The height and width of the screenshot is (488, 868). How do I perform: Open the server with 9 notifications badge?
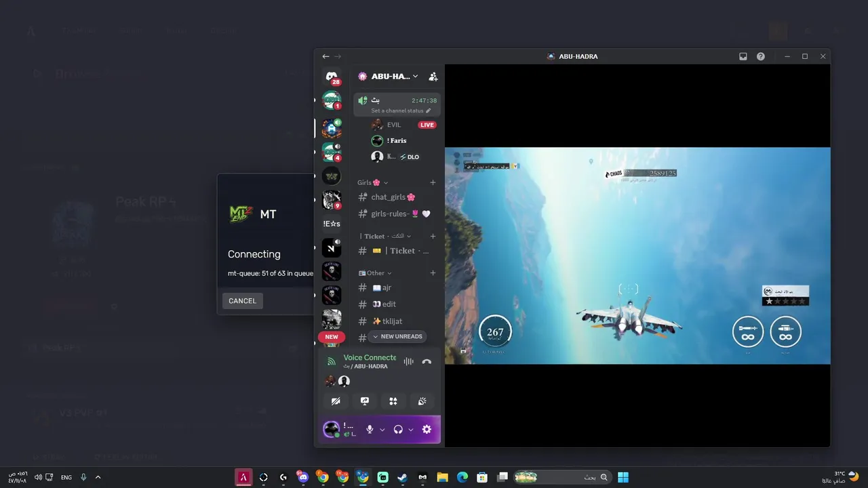(x=332, y=200)
